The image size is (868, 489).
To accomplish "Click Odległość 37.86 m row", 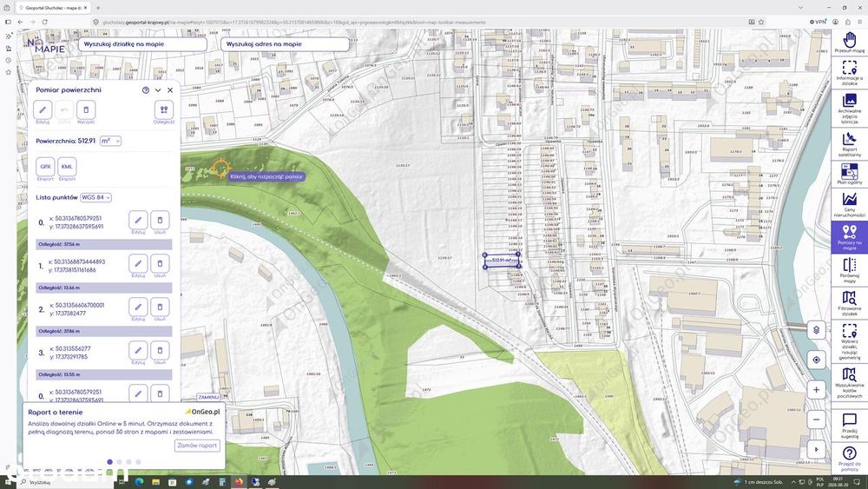I will coord(103,331).
